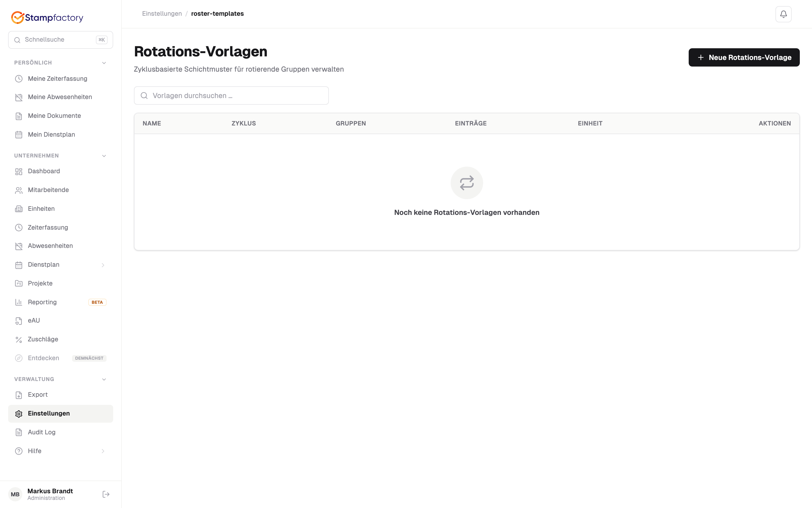Image resolution: width=812 pixels, height=508 pixels.
Task: Click the Dashboard grid icon
Action: coord(19,171)
